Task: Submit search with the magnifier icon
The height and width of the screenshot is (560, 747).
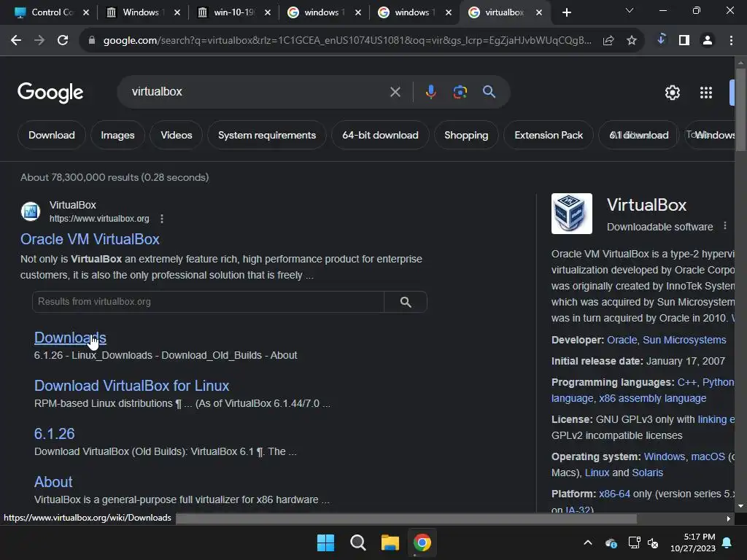Action: pos(489,92)
